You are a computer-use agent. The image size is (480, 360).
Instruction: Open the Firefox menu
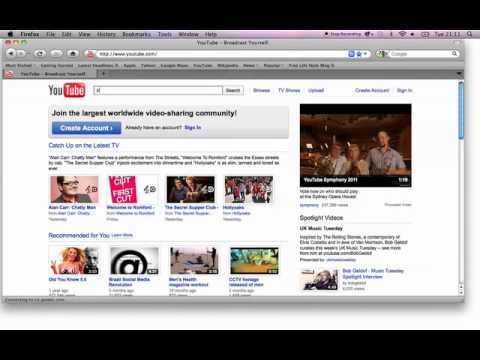click(x=30, y=34)
